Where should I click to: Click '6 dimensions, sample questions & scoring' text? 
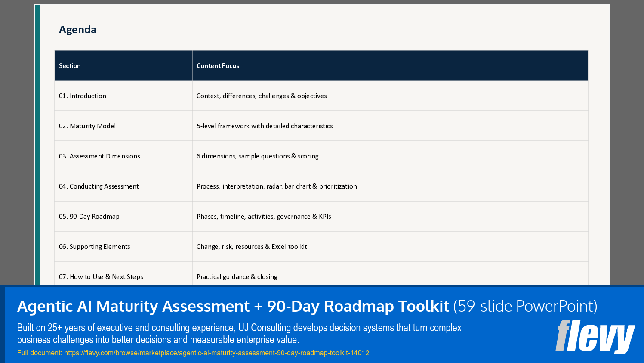click(x=258, y=156)
